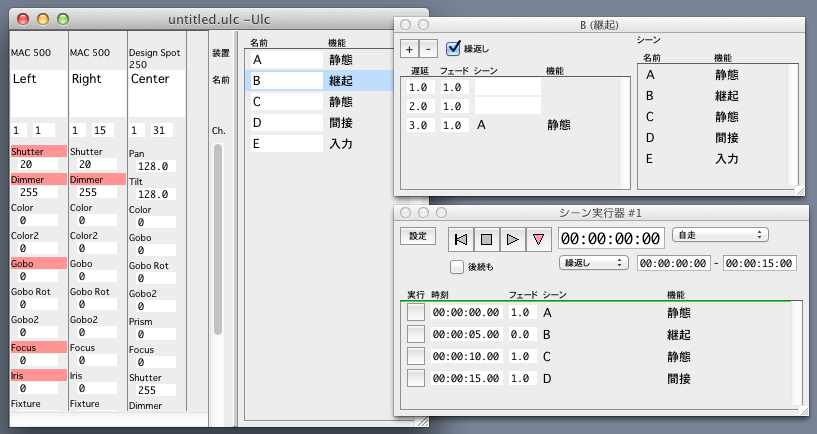Image resolution: width=817 pixels, height=434 pixels.
Task: Select the Shutter channel label of Left fixture
Action: 39,152
